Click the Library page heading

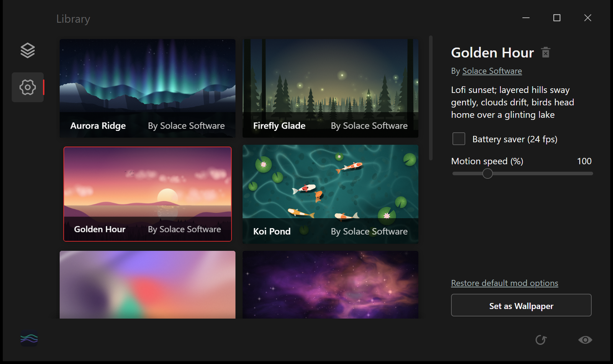[73, 19]
